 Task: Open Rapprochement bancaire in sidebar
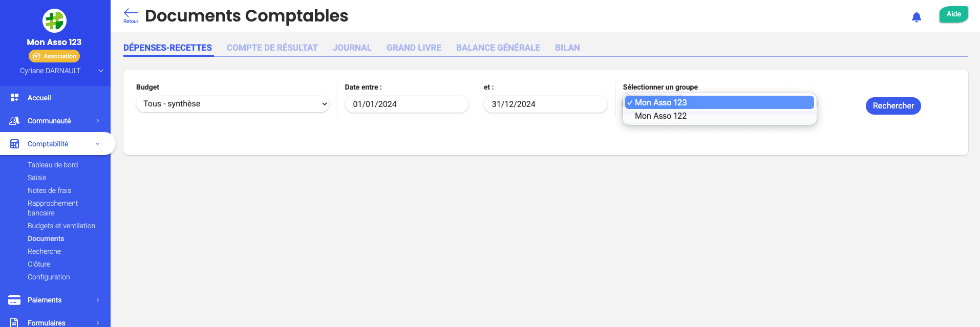(x=53, y=208)
